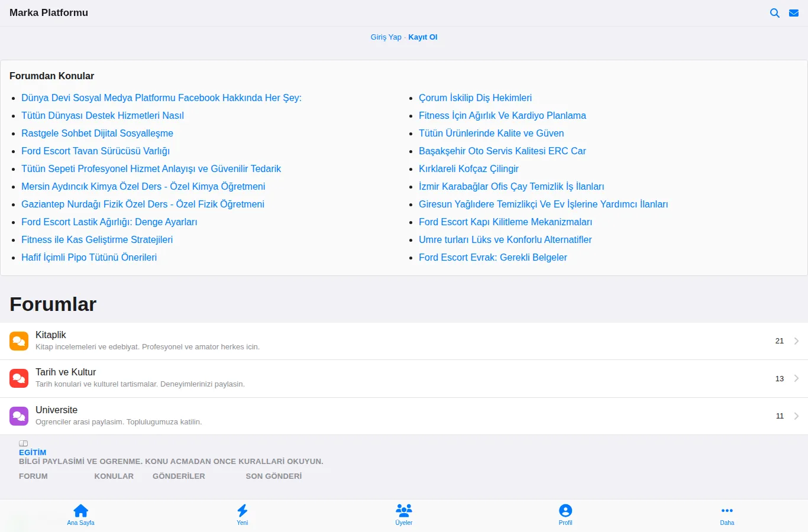Viewport: 808px width, 532px height.
Task: Click the envelope messages icon
Action: [x=794, y=13]
